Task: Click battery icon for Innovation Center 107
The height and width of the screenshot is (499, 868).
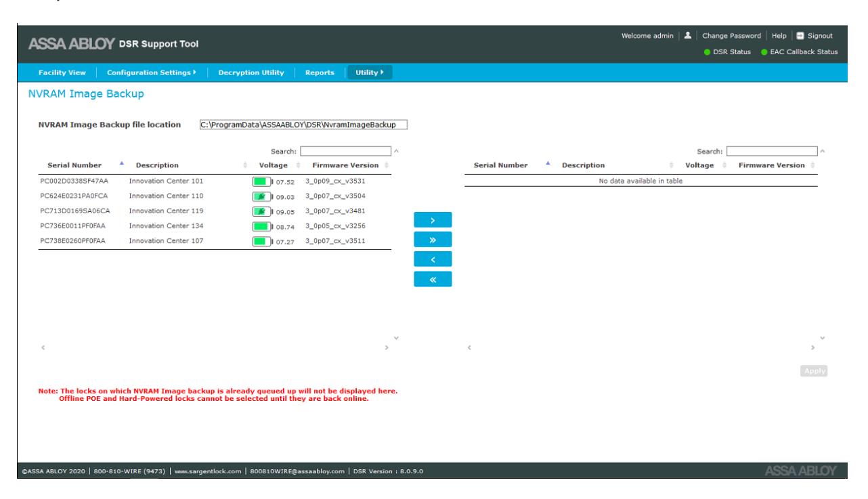Action: 261,241
